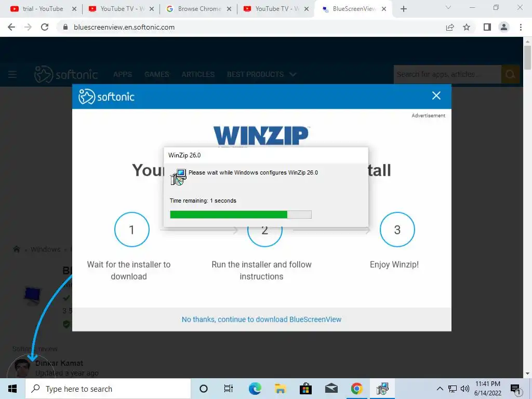Screen dimensions: 532x399
Task: Close the BlueScreenView tab
Action: (x=384, y=9)
